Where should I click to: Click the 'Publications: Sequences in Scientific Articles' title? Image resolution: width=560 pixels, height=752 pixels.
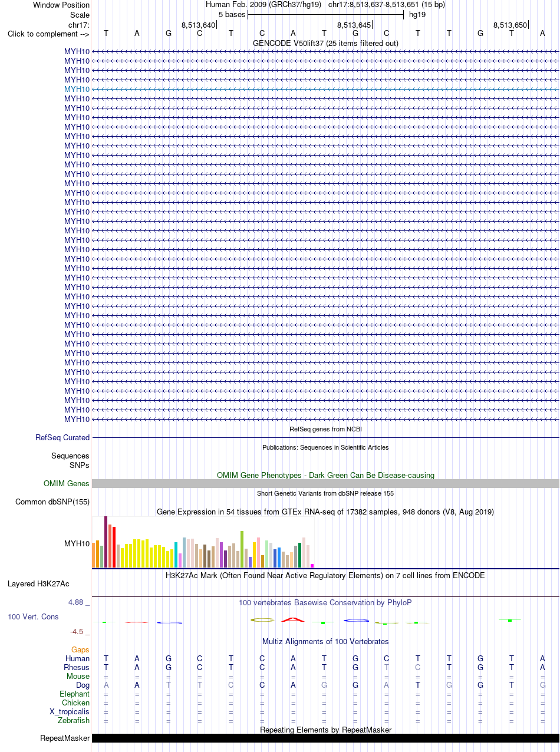(x=325, y=447)
